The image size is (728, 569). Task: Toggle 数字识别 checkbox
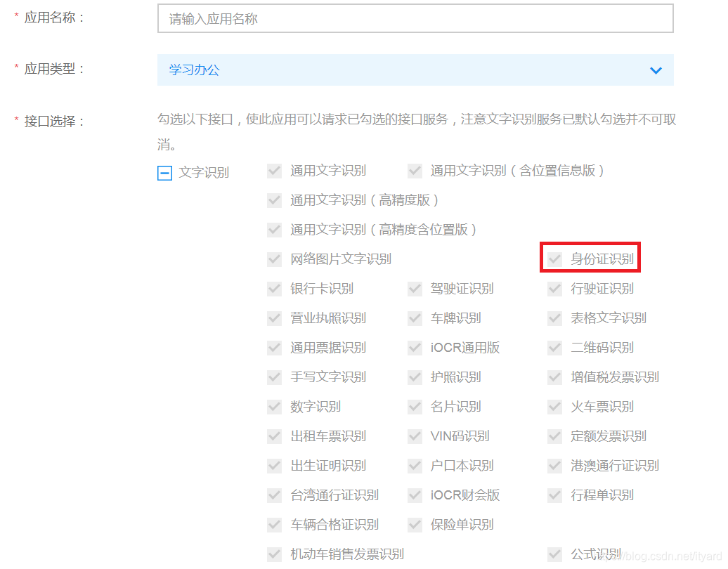click(x=274, y=407)
